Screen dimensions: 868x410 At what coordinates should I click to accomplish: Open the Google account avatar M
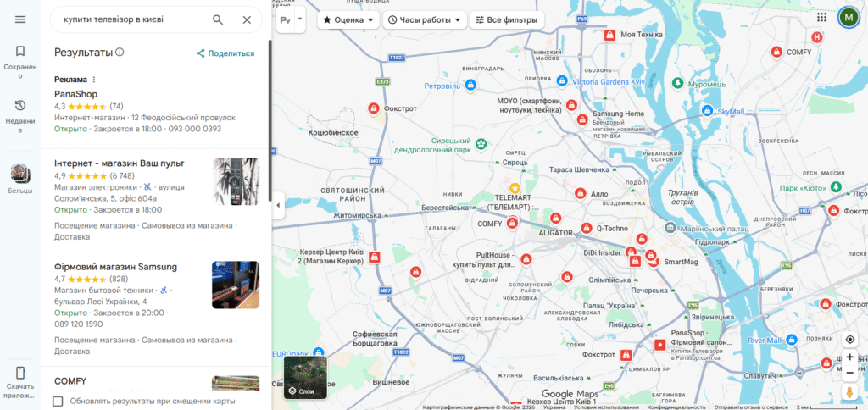(848, 17)
